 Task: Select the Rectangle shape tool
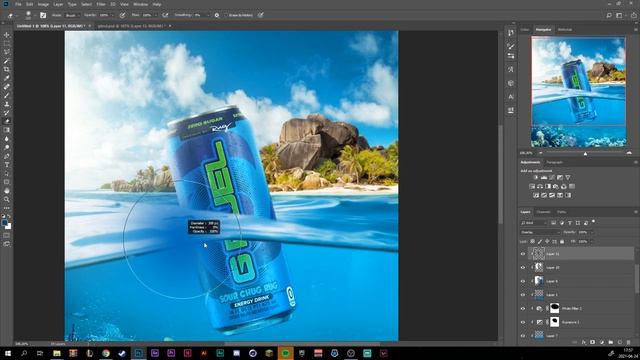click(7, 182)
